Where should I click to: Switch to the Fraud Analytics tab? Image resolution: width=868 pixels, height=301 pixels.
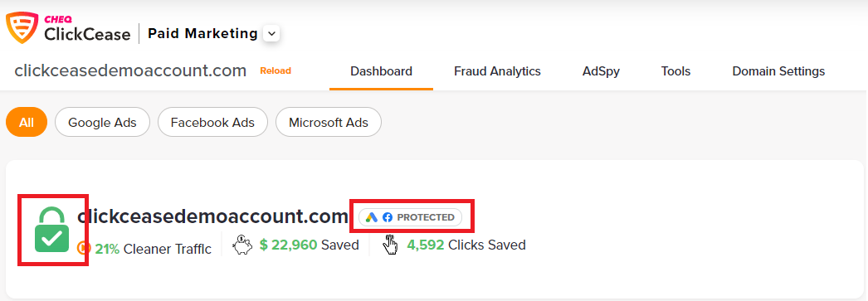(497, 71)
